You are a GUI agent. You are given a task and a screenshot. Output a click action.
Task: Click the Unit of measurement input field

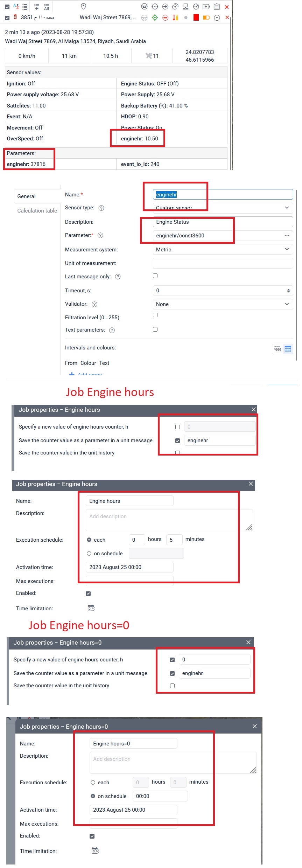click(223, 263)
